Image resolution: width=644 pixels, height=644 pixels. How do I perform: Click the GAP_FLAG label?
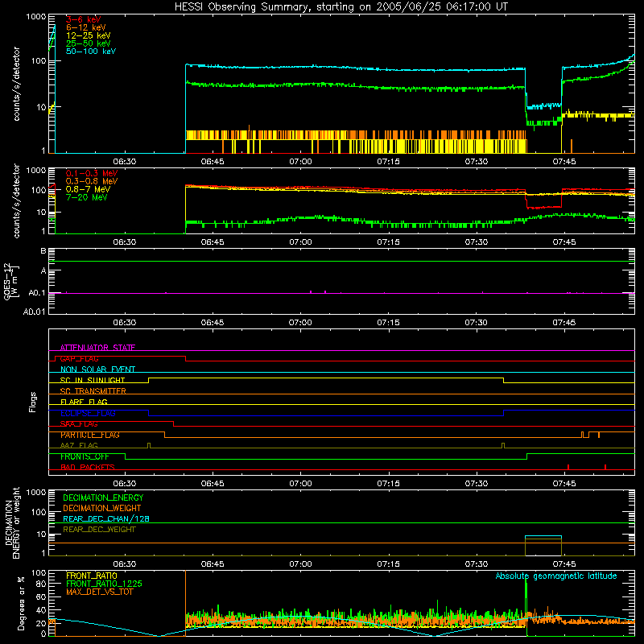coord(79,358)
